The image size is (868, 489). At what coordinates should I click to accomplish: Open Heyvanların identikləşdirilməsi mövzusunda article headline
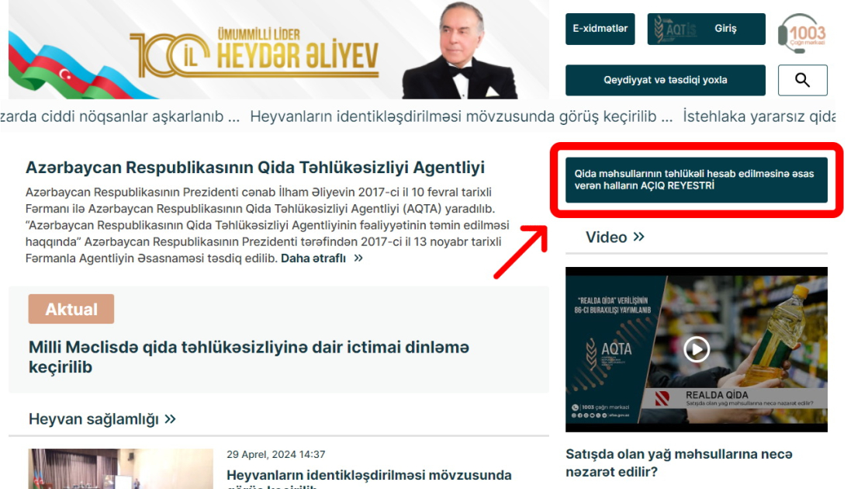tap(369, 480)
